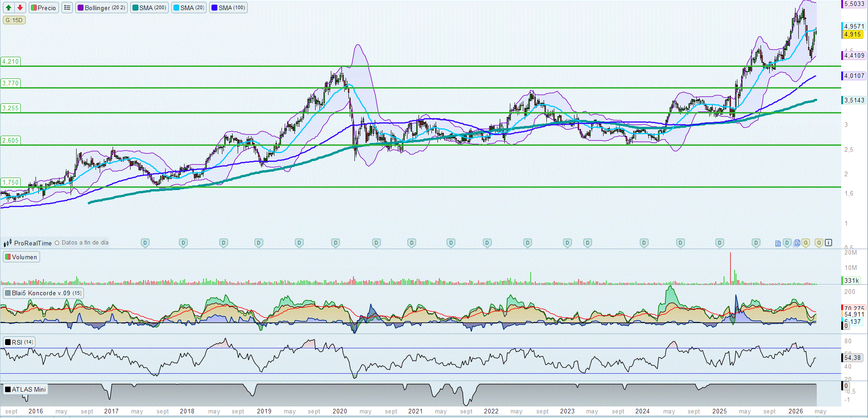Click the rightmost G marker
This screenshot has width=868, height=418.
click(x=819, y=243)
